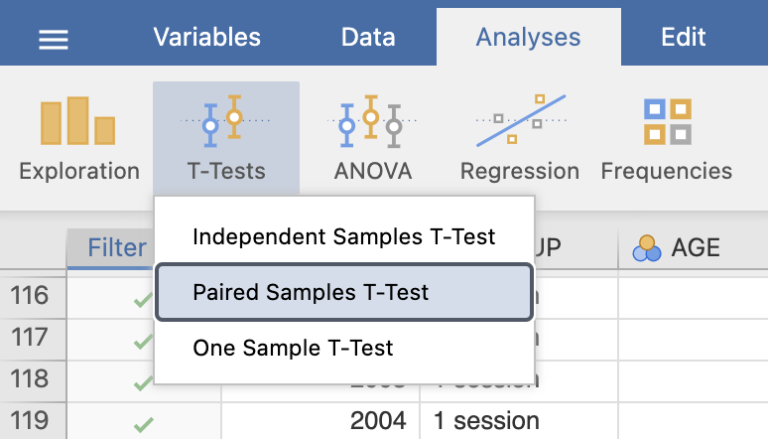Click the Filter column header
The image size is (768, 439).
116,248
